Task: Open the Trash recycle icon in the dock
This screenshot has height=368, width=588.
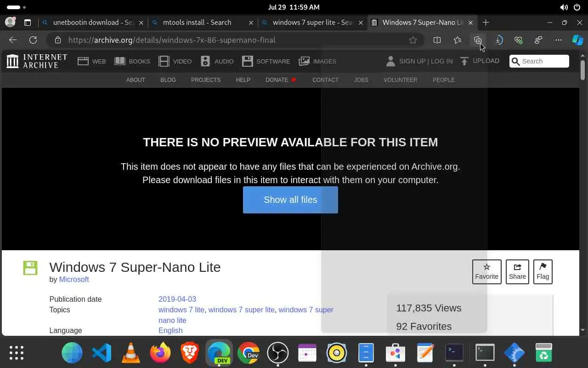Action: (x=544, y=353)
